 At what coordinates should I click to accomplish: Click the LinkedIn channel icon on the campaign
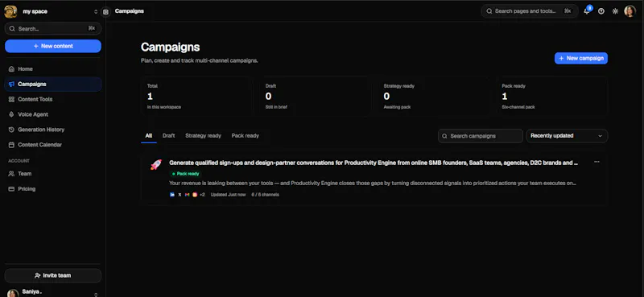[172, 195]
